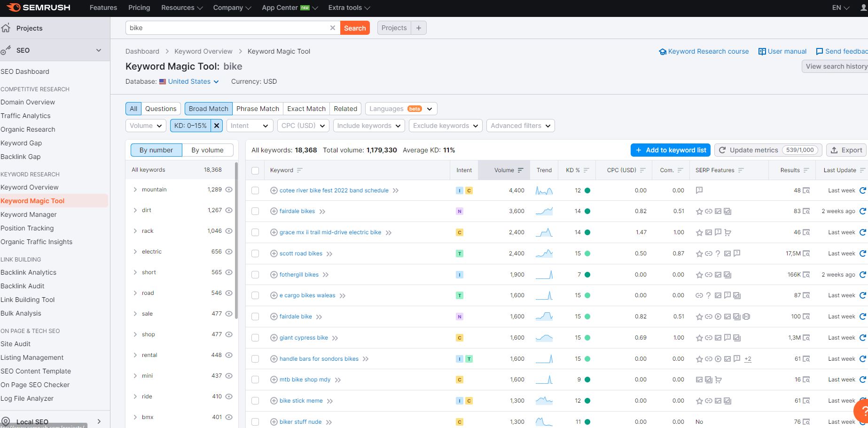Open the User manual link
Viewport: 868px width, 428px height.
(782, 51)
